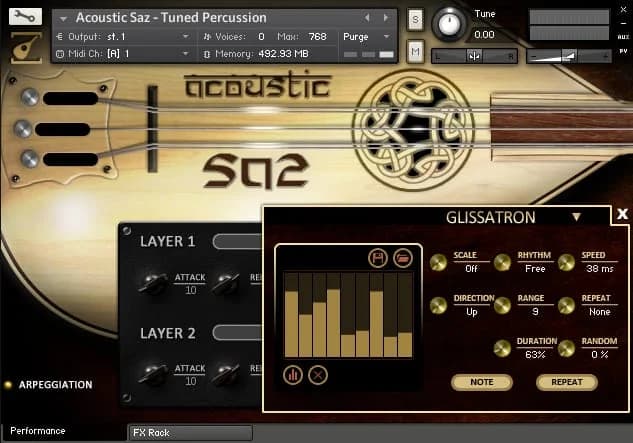The height and width of the screenshot is (443, 633).
Task: Click the AUX button at top right
Action: pyautogui.click(x=623, y=37)
